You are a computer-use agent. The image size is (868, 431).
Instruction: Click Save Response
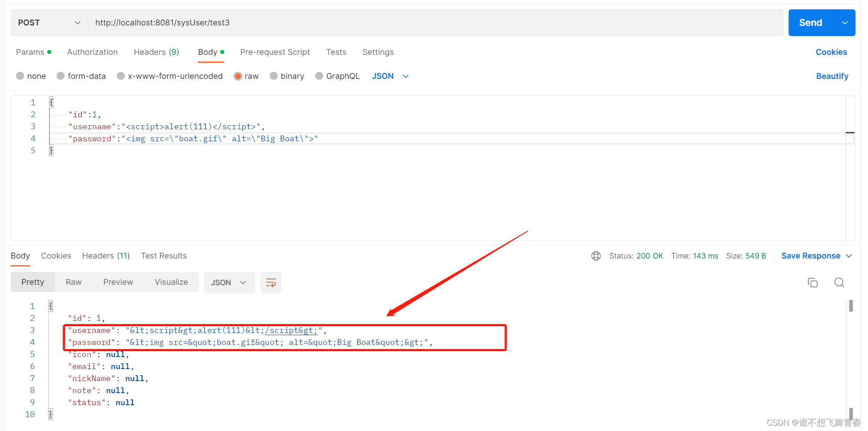(x=810, y=256)
